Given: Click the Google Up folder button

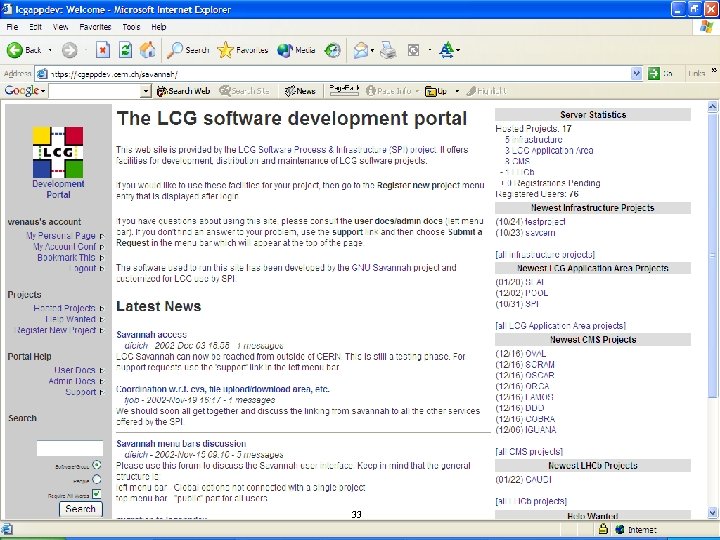Looking at the screenshot, I should click(x=436, y=91).
